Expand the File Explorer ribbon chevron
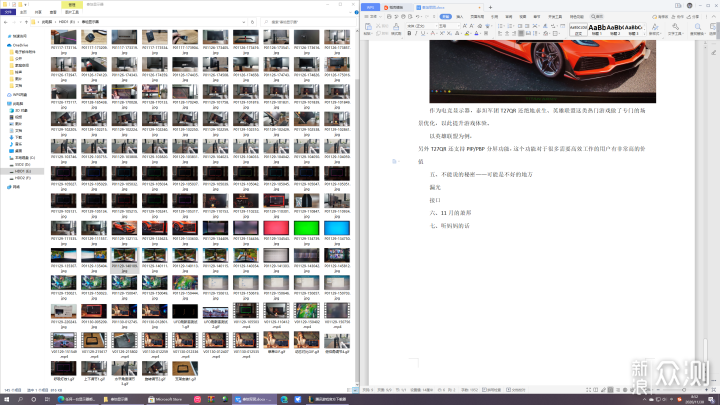720x405 pixels. 352,12
